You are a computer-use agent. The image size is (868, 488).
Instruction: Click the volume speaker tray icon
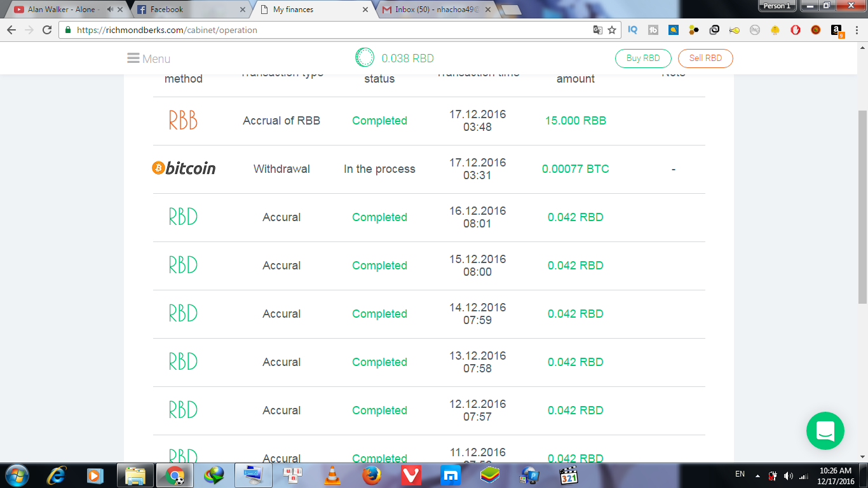[789, 475]
